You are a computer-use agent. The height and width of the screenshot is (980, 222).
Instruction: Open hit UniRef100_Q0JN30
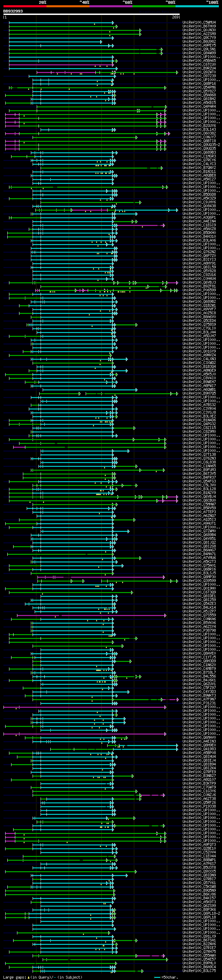pos(199,30)
